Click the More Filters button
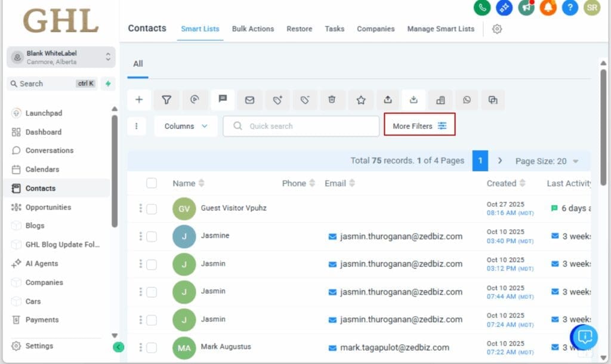 [x=419, y=126]
